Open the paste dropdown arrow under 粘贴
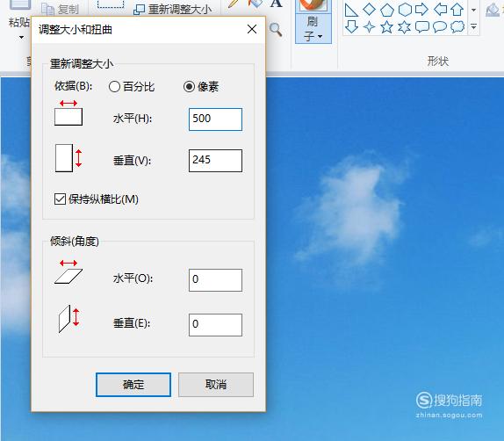 tap(21, 37)
